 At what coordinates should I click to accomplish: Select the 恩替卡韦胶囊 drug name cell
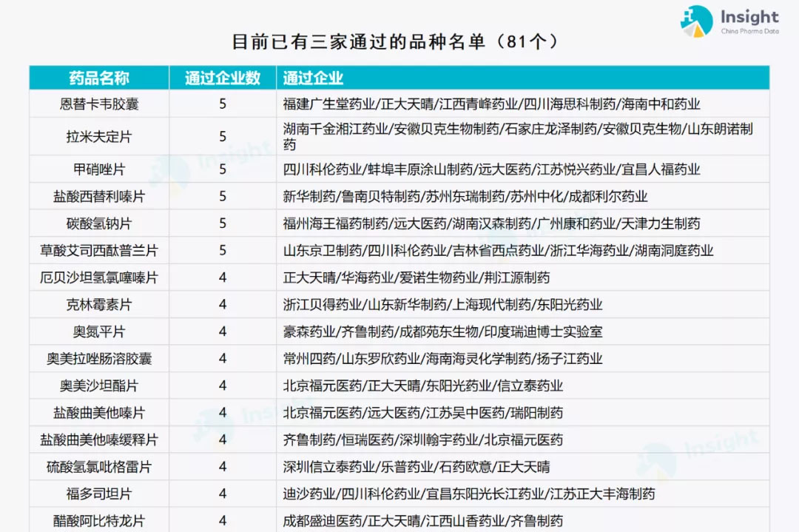tap(99, 104)
